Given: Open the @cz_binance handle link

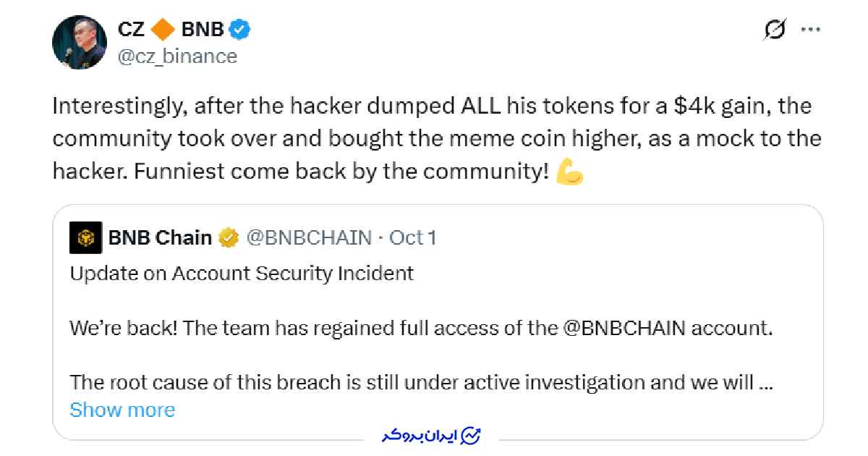Looking at the screenshot, I should coord(176,56).
